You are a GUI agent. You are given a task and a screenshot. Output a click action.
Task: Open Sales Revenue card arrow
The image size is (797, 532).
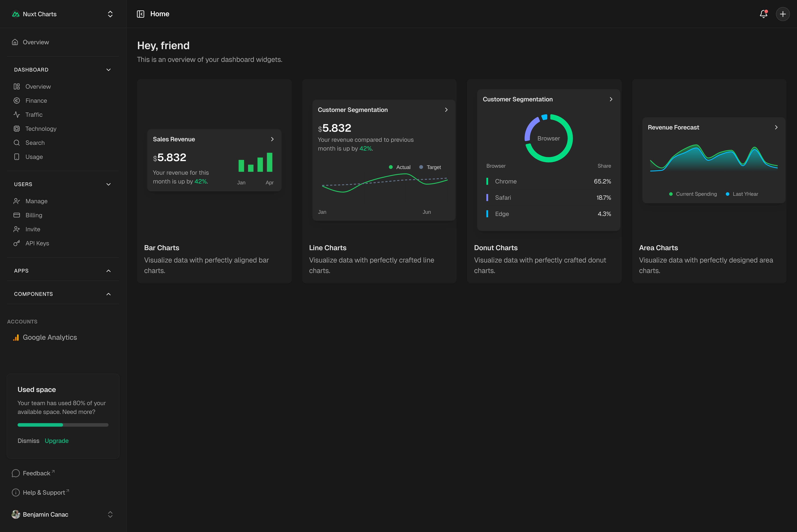pos(272,139)
